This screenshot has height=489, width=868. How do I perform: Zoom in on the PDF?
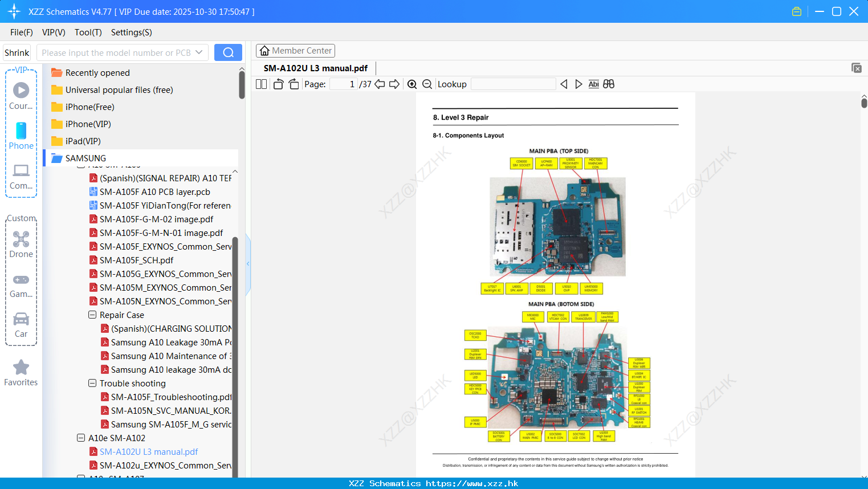pyautogui.click(x=412, y=84)
